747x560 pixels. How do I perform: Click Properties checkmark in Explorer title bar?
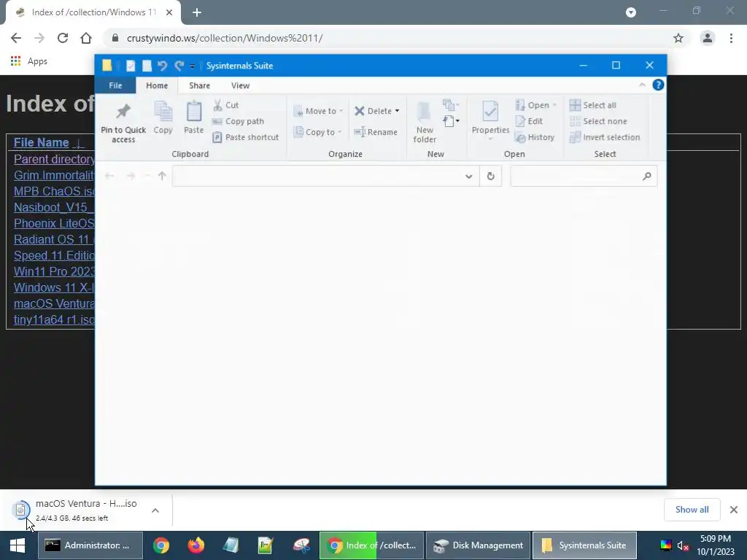(131, 66)
